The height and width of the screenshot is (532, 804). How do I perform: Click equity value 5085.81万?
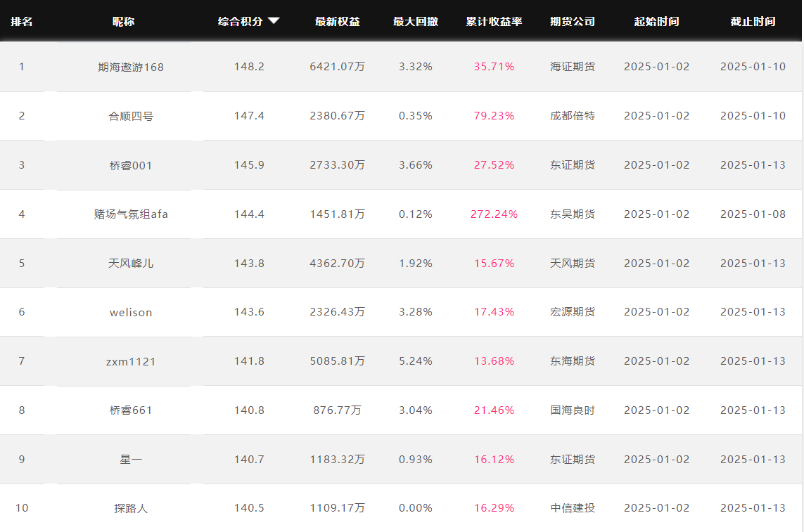[338, 361]
